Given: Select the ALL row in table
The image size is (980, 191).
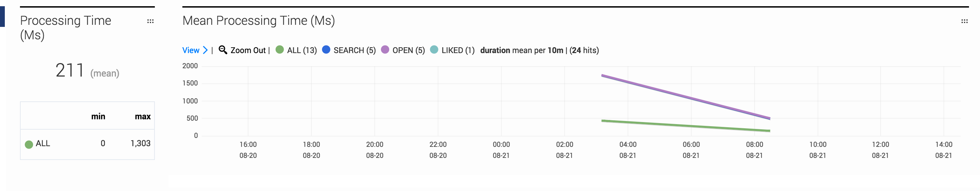Looking at the screenshot, I should (87, 144).
